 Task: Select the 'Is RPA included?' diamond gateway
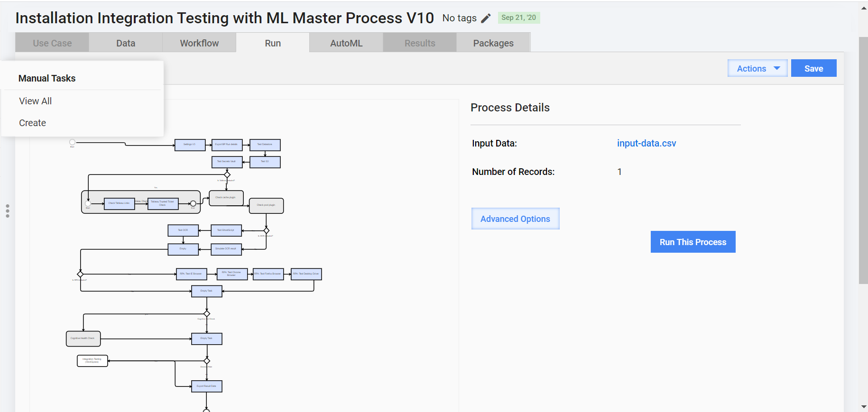tap(81, 274)
